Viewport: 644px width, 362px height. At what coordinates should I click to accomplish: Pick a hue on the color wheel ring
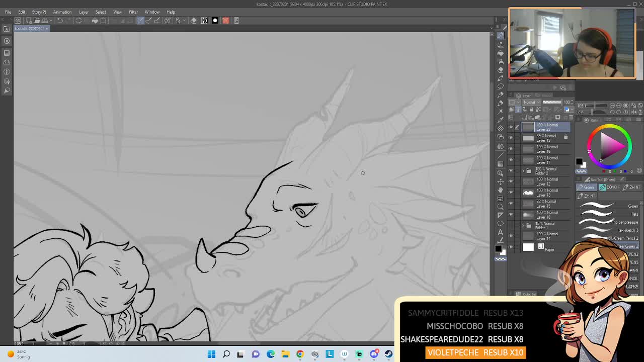click(608, 127)
